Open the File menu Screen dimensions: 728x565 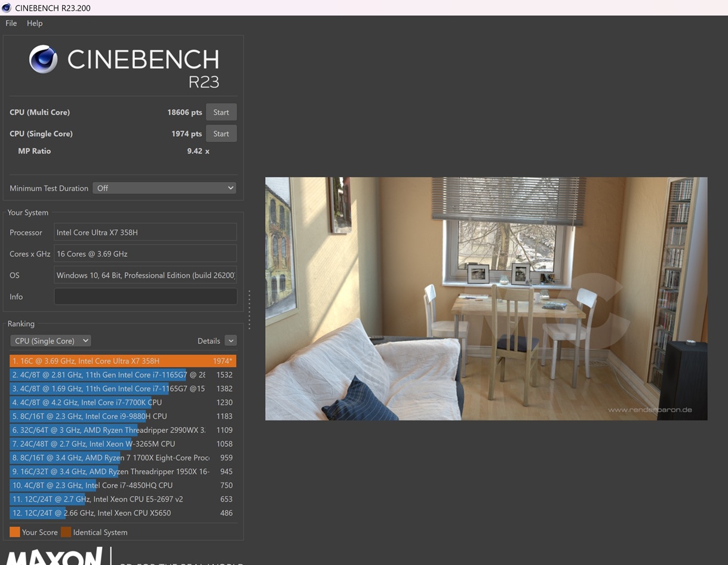click(11, 23)
